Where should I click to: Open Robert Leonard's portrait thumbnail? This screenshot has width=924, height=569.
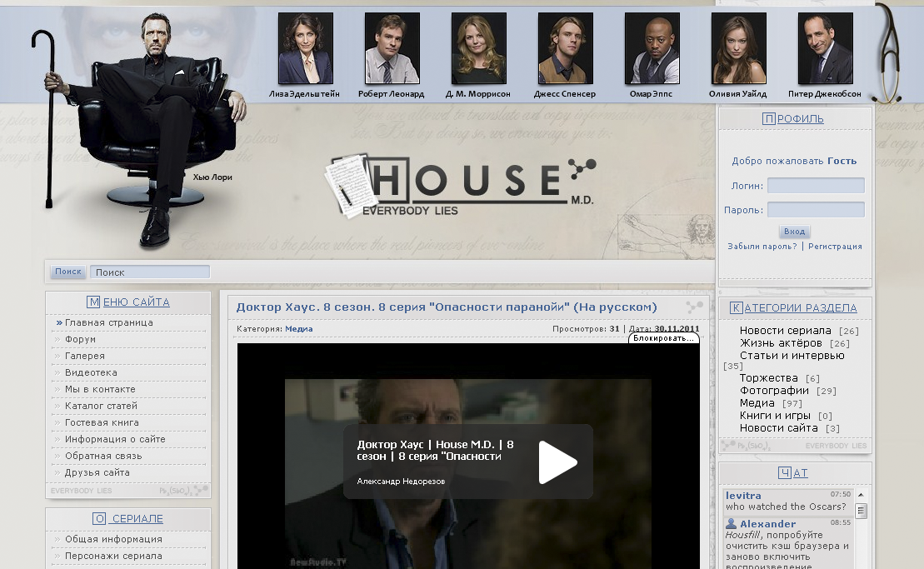[392, 48]
